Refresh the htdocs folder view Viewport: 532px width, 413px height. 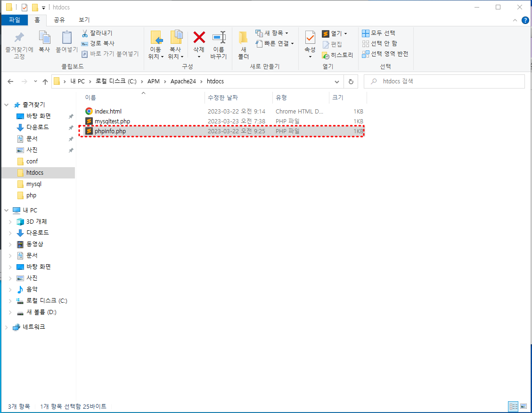pos(351,82)
